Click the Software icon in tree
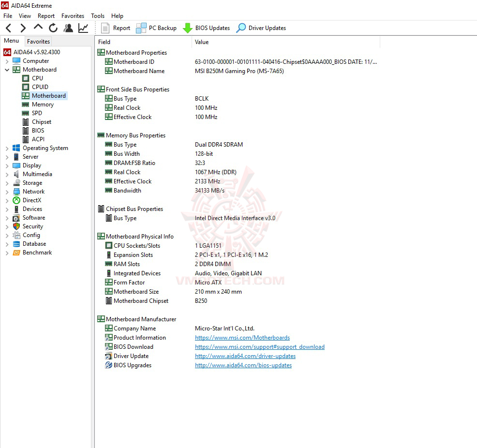Viewport: 477px width, 448px height. [16, 218]
